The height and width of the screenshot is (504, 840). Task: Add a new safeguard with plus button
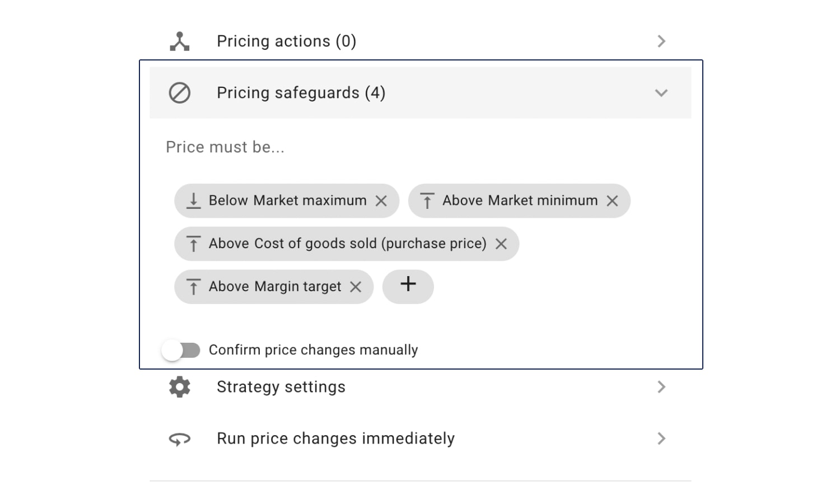408,287
